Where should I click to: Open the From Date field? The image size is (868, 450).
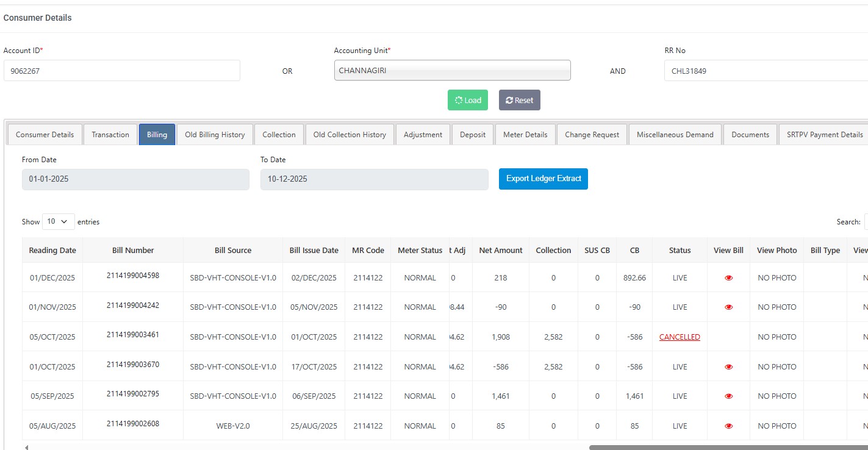[x=135, y=179]
